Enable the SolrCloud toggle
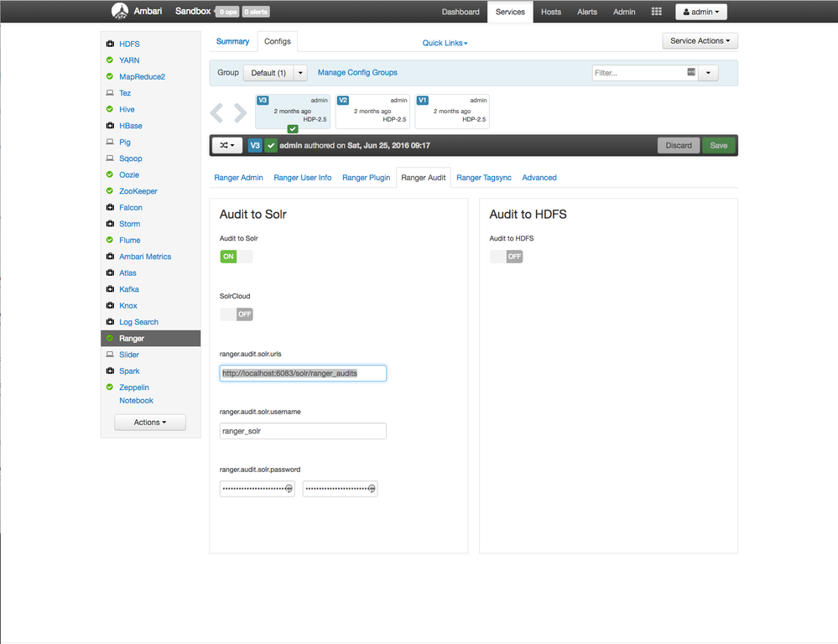The height and width of the screenshot is (644, 838). coord(237,314)
